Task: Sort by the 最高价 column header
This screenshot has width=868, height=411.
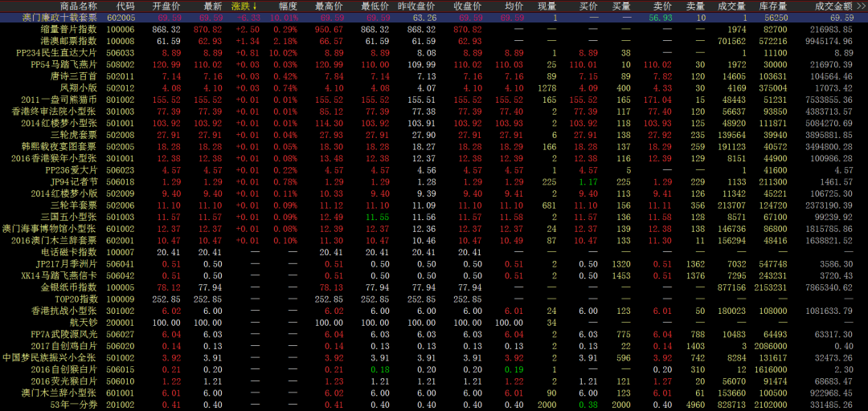Action: tap(328, 6)
